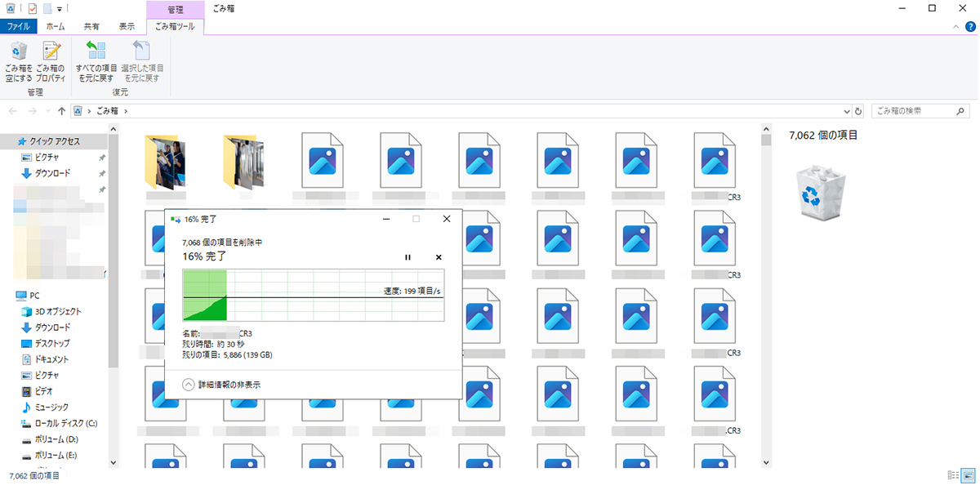980x490 pixels.
Task: Refresh the Recycle Bin address bar
Action: 857,110
